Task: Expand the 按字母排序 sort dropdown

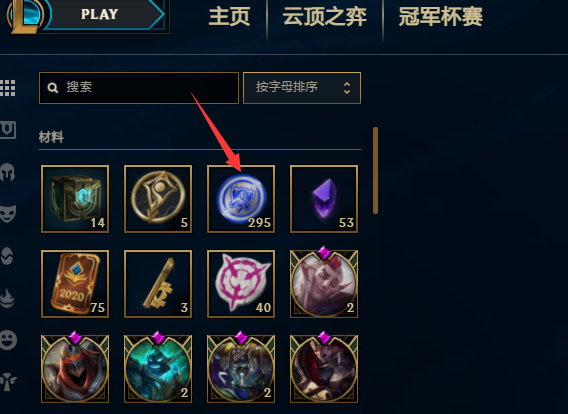Action: 302,88
